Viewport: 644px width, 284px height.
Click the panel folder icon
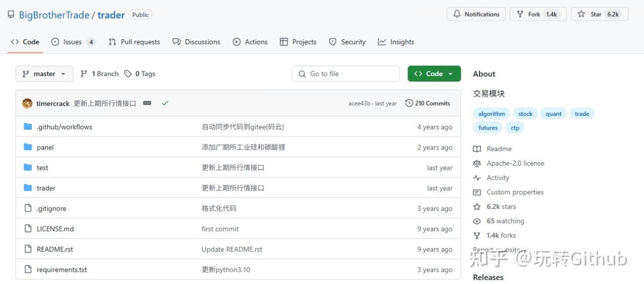(28, 147)
